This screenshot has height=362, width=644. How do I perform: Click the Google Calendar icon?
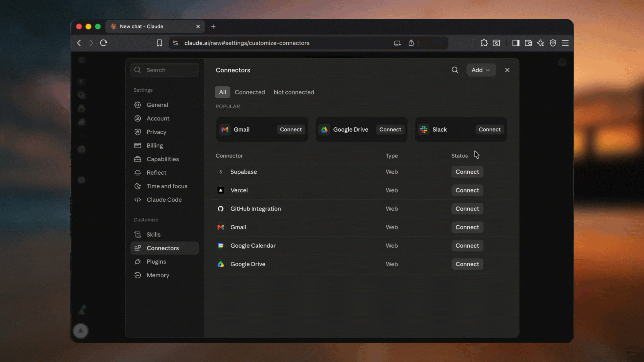click(221, 246)
